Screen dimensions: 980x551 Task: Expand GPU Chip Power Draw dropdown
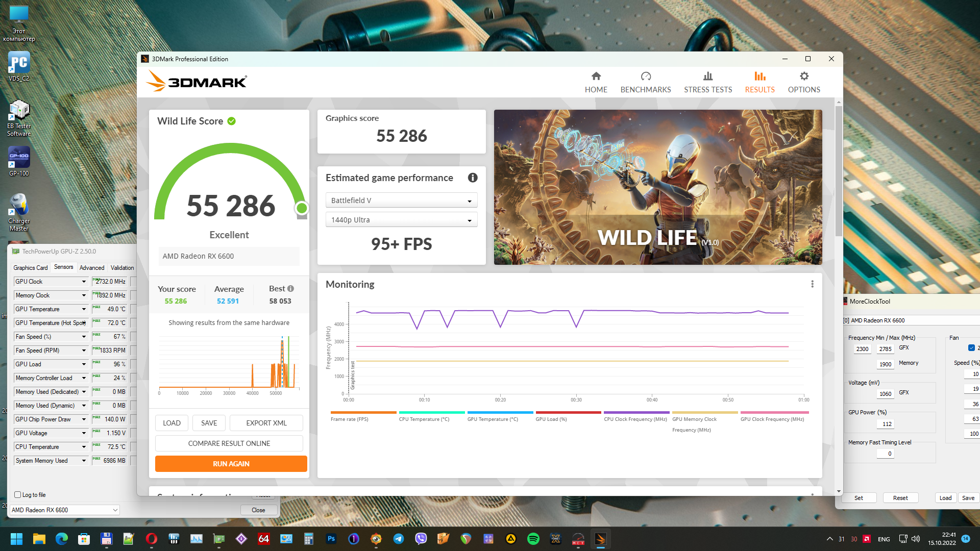pyautogui.click(x=84, y=419)
